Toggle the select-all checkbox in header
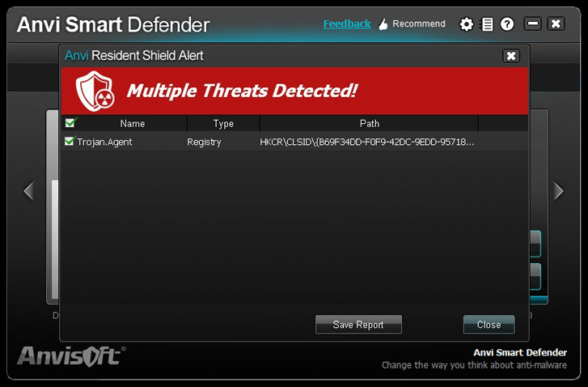Image resolution: width=588 pixels, height=387 pixels. click(x=70, y=123)
